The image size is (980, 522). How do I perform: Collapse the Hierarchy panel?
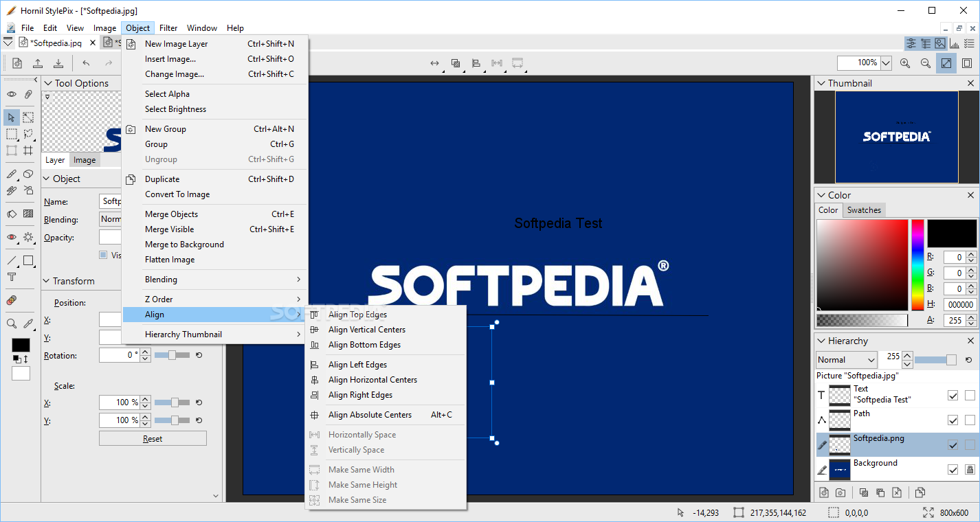[821, 341]
